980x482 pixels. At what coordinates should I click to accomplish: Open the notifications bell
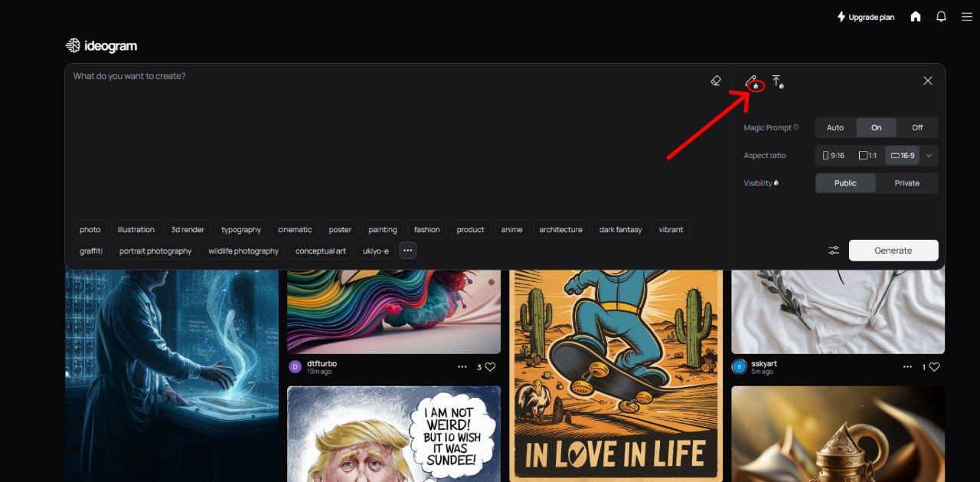click(x=941, y=17)
